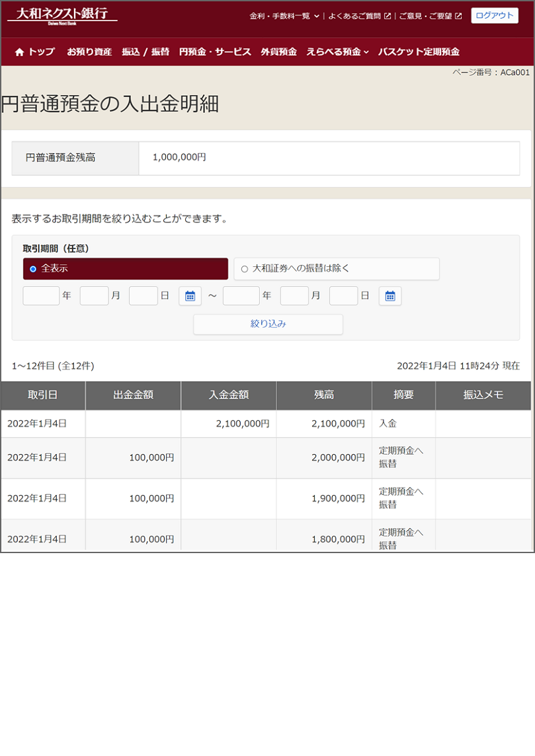The height and width of the screenshot is (756, 535).
Task: Open the お預り資産 menu item
Action: [x=89, y=52]
